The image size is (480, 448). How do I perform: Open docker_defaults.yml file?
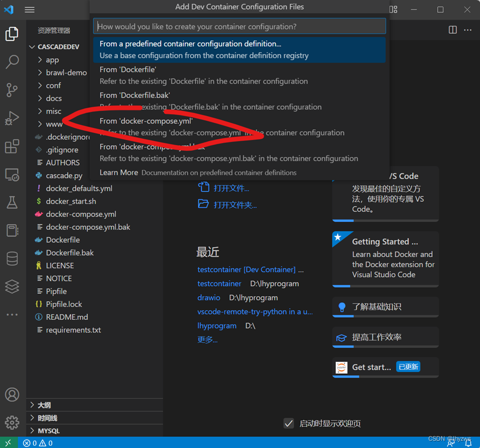click(x=79, y=189)
